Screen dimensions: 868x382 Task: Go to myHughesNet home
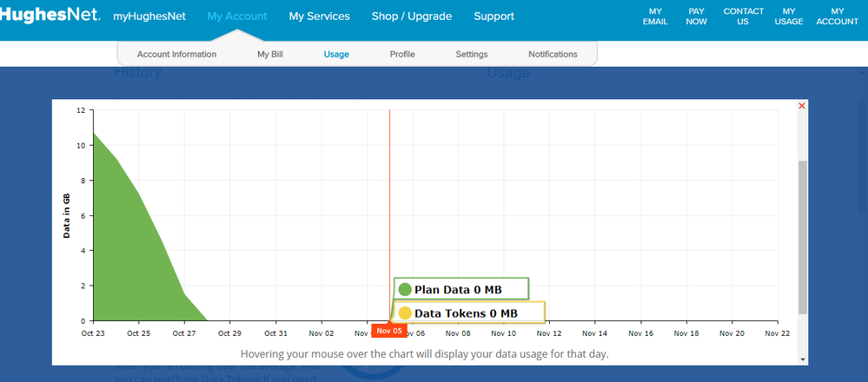tap(149, 16)
